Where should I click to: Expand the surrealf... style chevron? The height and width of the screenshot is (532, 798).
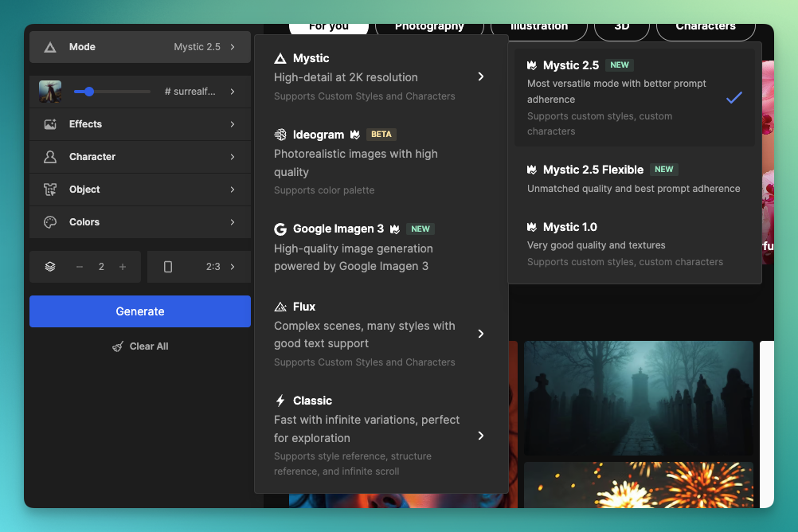(233, 92)
